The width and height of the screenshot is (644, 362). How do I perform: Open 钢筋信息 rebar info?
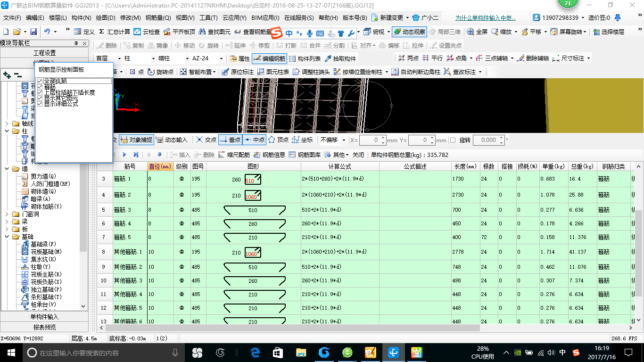[269, 155]
